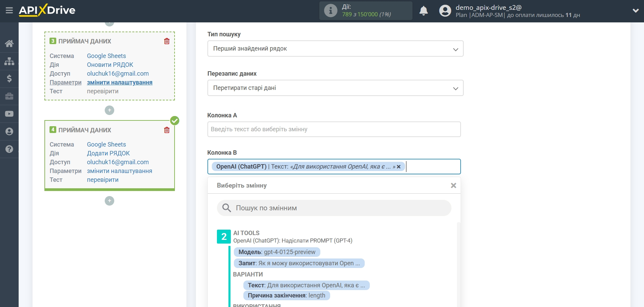This screenshot has width=644, height=307.
Task: Click the green checkmark on block 4
Action: click(x=175, y=120)
